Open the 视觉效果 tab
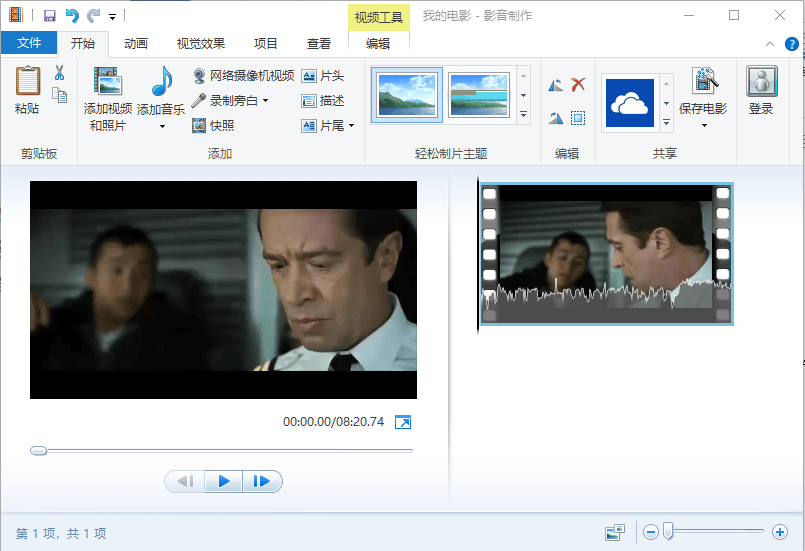This screenshot has height=551, width=805. click(x=201, y=44)
